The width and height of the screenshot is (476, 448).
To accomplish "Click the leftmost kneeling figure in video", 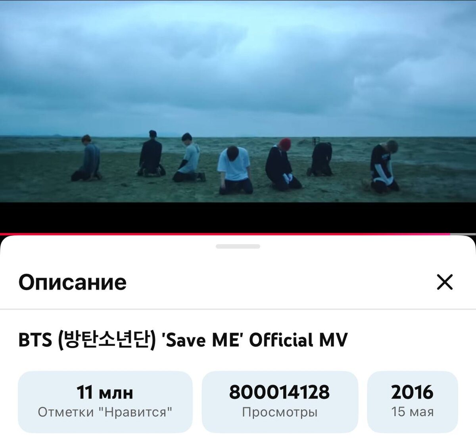I will pyautogui.click(x=87, y=158).
